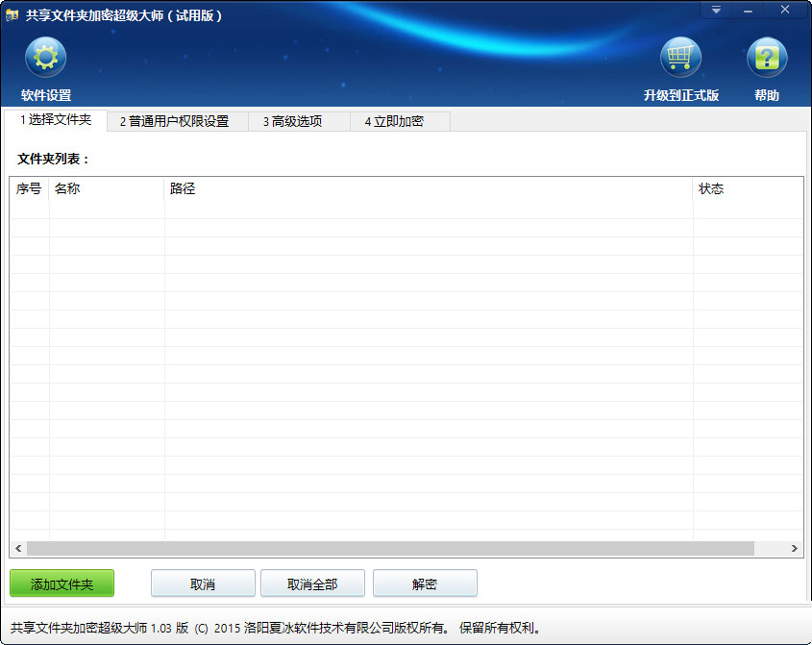Click the 解密 button
The width and height of the screenshot is (812, 645).
[425, 583]
